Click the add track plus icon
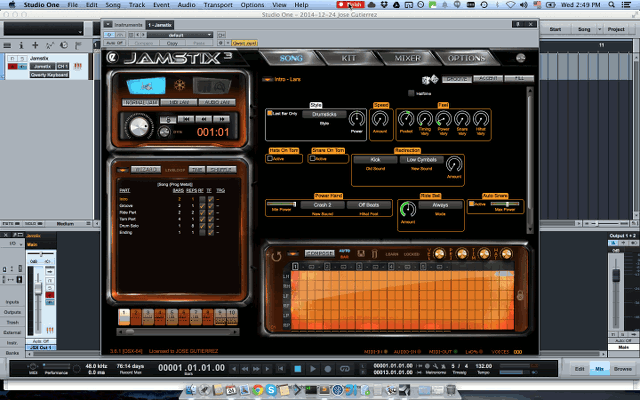Screen dimensions: 640x400 click(x=35, y=45)
